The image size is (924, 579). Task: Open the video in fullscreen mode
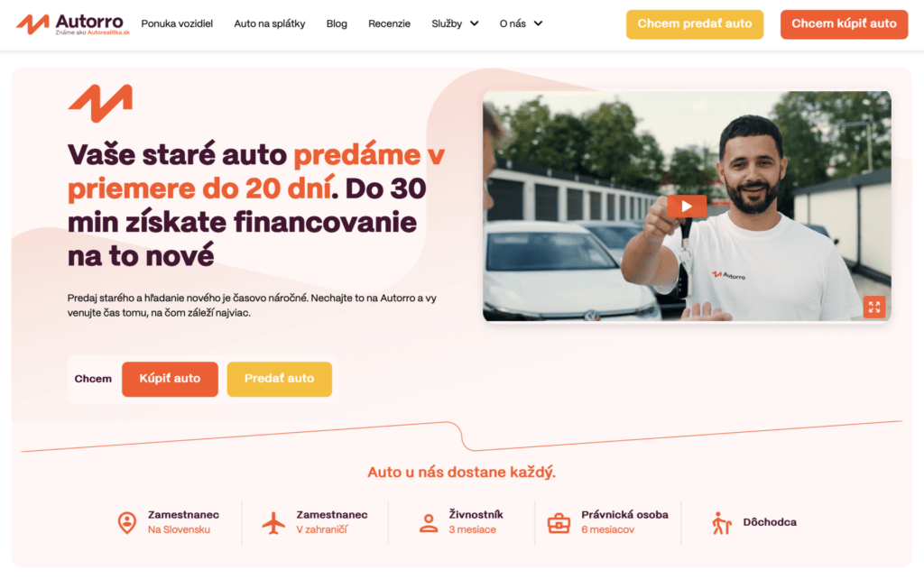tap(873, 307)
